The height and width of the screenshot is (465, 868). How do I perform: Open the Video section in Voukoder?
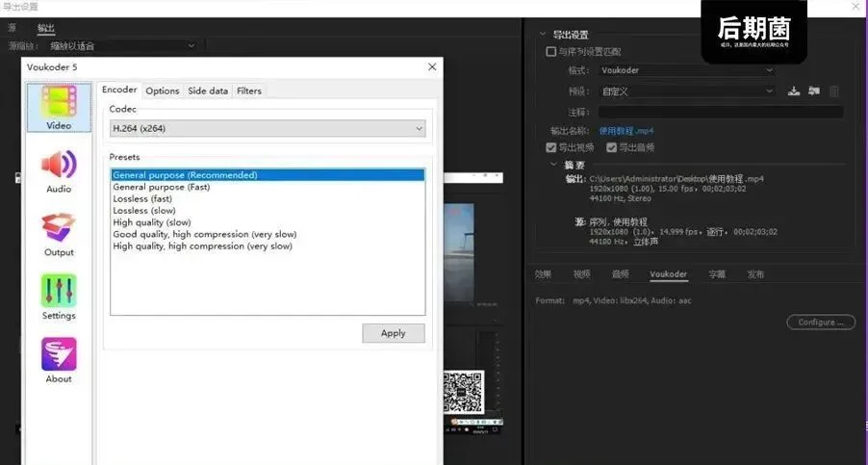tap(59, 108)
